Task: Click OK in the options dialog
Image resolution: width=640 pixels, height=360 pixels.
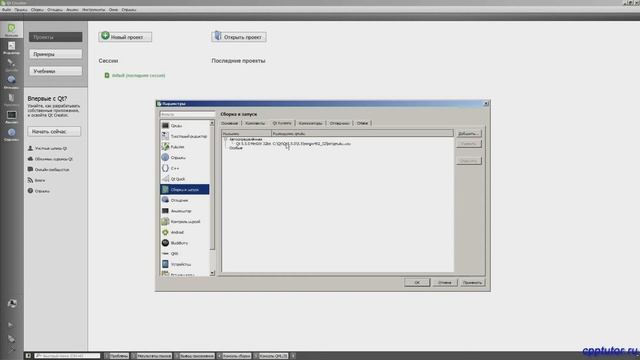Action: point(417,282)
